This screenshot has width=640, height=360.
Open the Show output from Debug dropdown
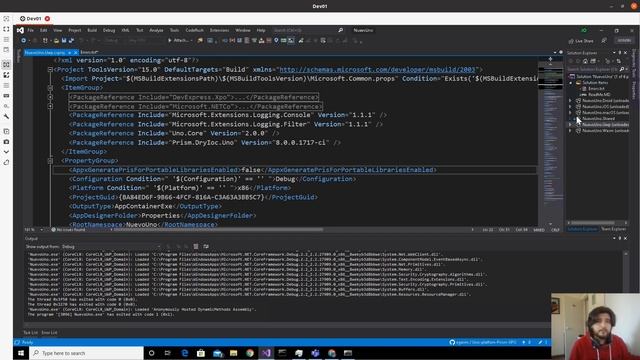tap(111, 247)
